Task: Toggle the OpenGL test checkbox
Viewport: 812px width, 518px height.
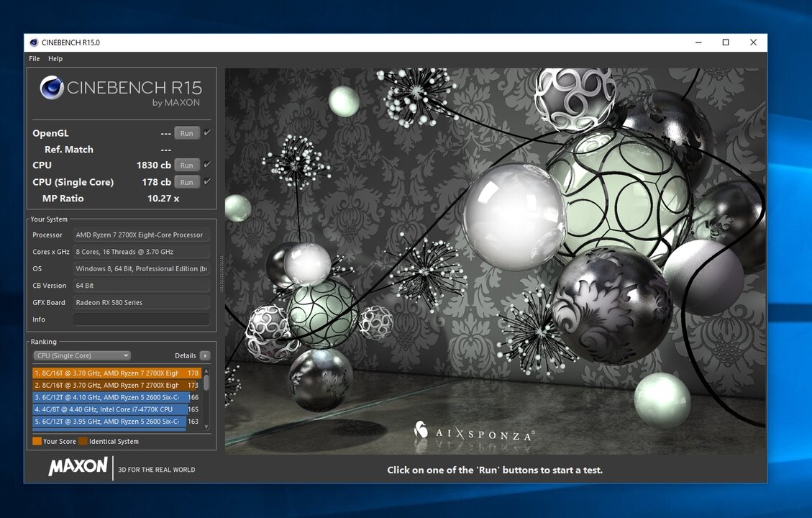Action: [x=206, y=132]
